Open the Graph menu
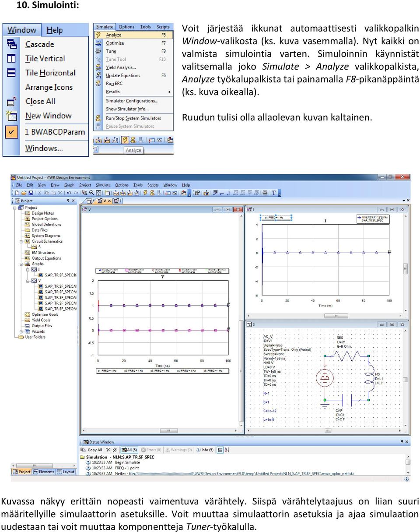 pyautogui.click(x=70, y=185)
